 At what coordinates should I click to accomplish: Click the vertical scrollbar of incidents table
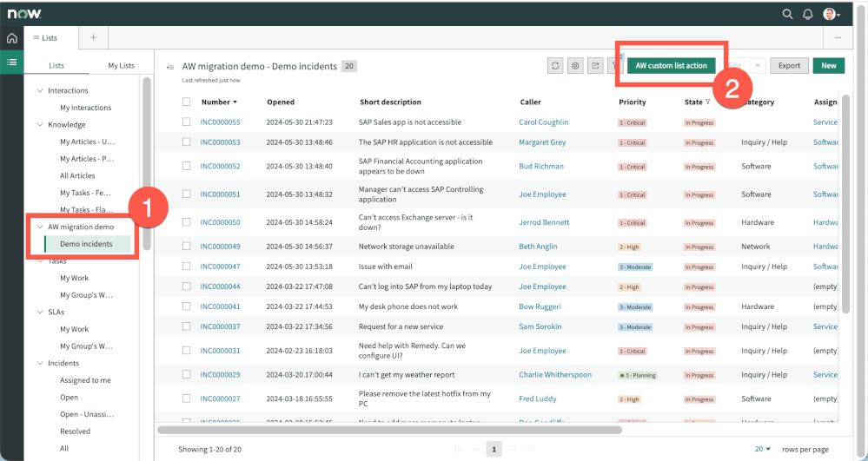[845, 205]
